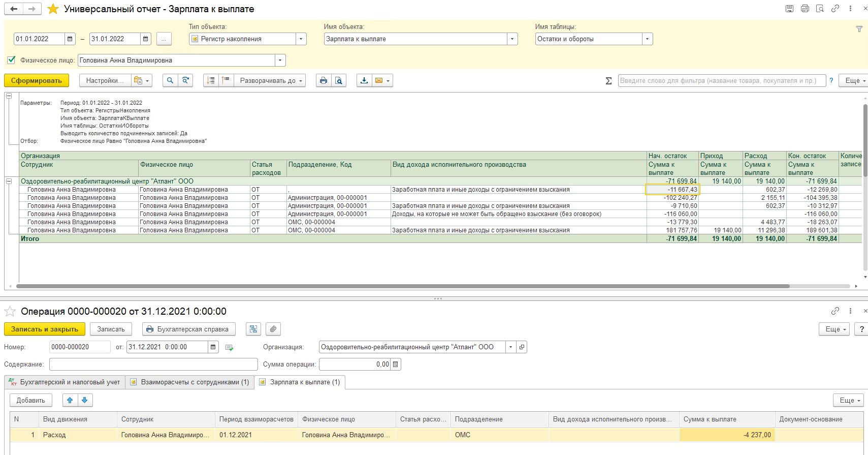The height and width of the screenshot is (455, 868).
Task: Open Бухгалтерский и налоговый учет tab
Action: (65, 382)
